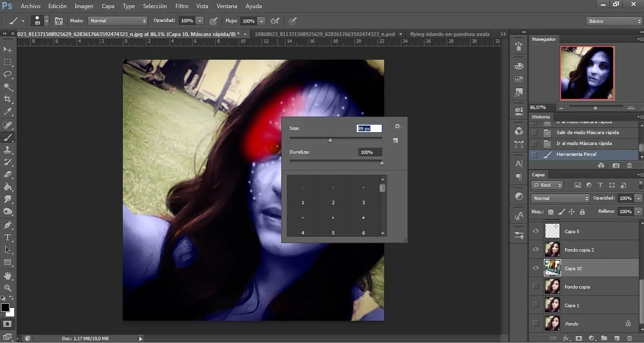Open the brush preset picker arrow
The width and height of the screenshot is (644, 343).
46,21
